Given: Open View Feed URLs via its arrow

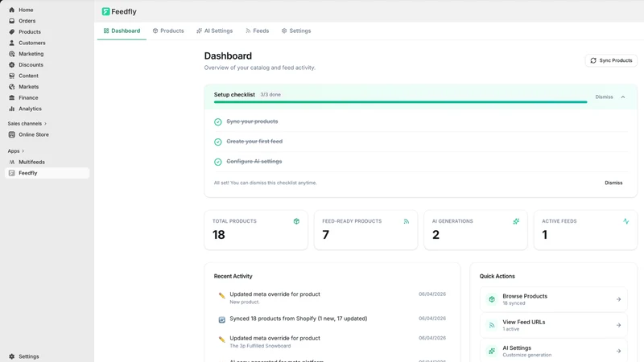Looking at the screenshot, I should (x=618, y=325).
